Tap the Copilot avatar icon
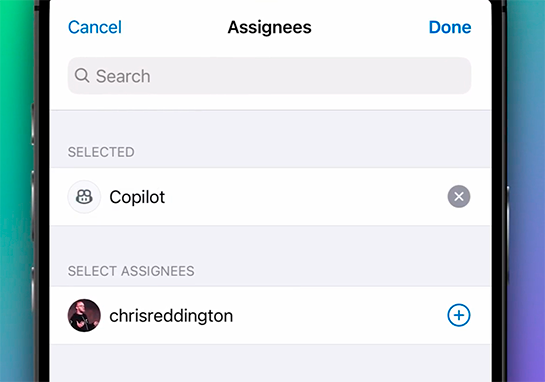The image size is (545, 382). coord(84,197)
